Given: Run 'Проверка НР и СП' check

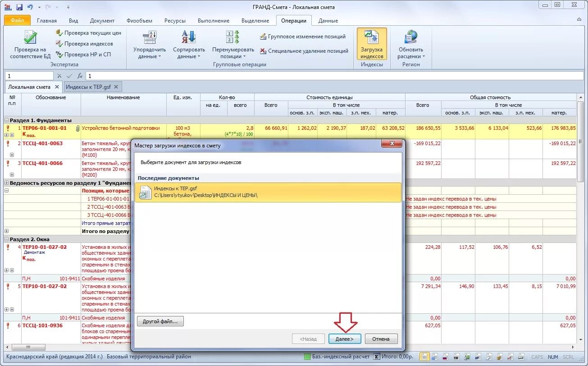Looking at the screenshot, I should 83,55.
